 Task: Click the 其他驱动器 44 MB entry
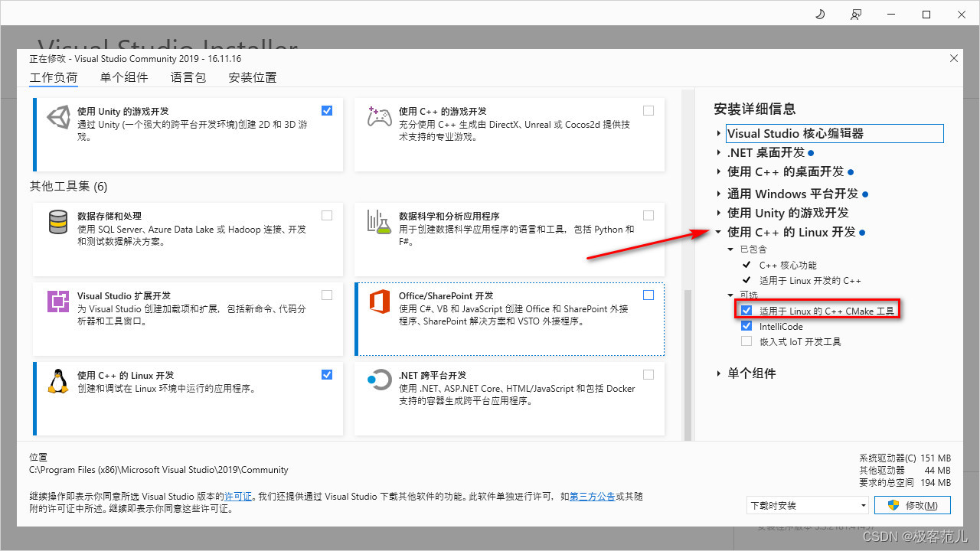pyautogui.click(x=905, y=470)
